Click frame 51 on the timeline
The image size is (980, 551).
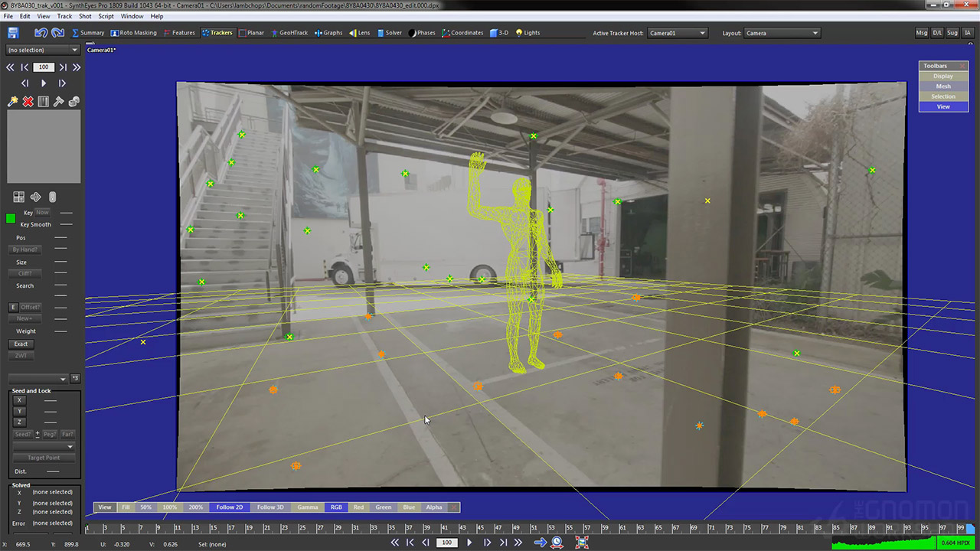(532, 528)
